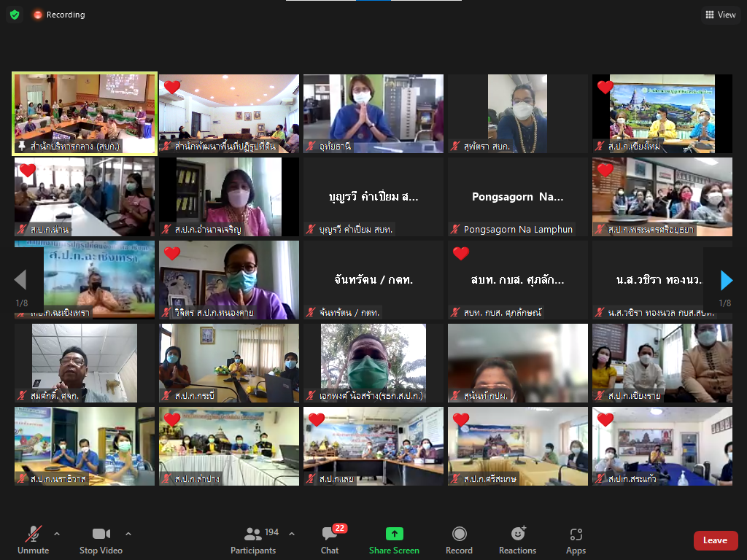Select the จันทรัตน / กตท. participant tile
The height and width of the screenshot is (560, 747).
pos(373,280)
